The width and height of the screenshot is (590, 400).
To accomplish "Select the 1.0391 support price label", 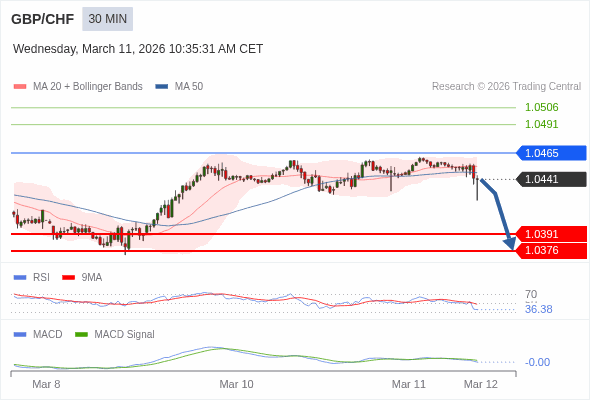I will pos(551,234).
